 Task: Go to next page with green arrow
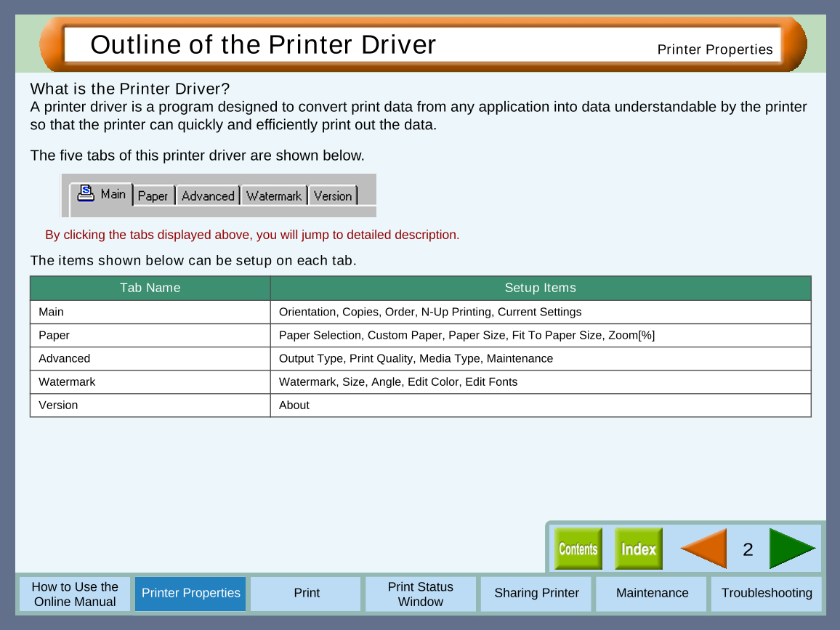pos(792,549)
